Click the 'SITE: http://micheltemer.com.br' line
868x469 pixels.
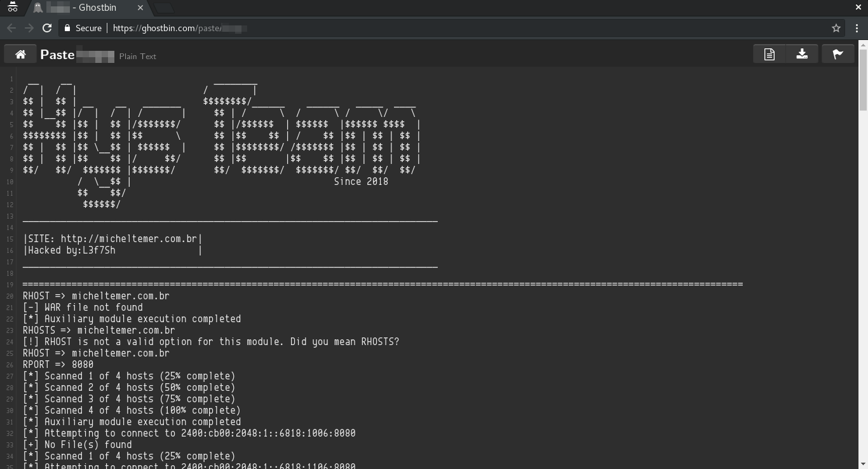pyautogui.click(x=112, y=239)
